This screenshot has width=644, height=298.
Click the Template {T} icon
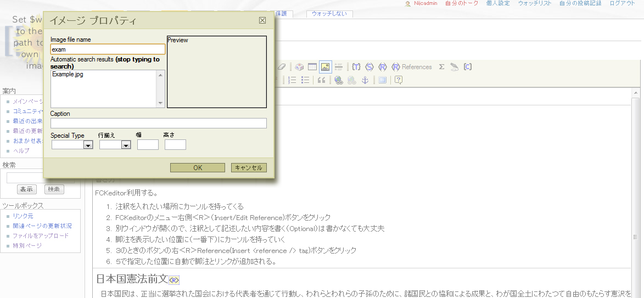(x=356, y=67)
